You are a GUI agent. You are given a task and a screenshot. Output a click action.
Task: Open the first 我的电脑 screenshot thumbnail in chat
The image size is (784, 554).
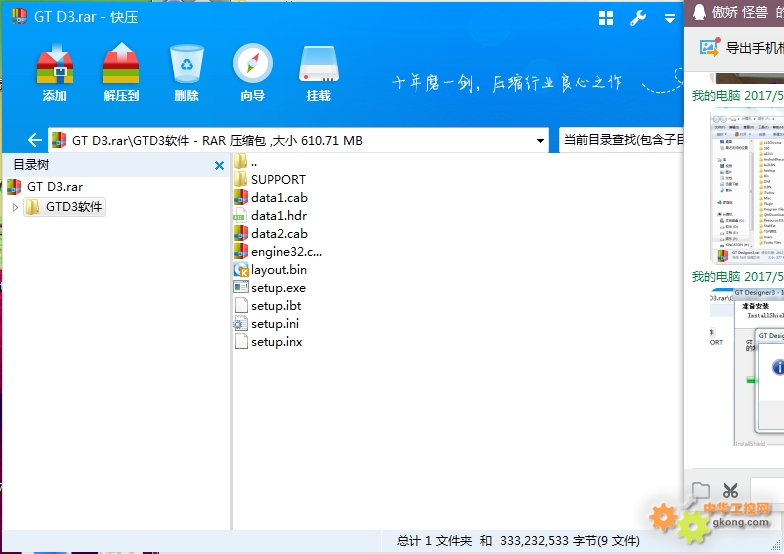747,186
